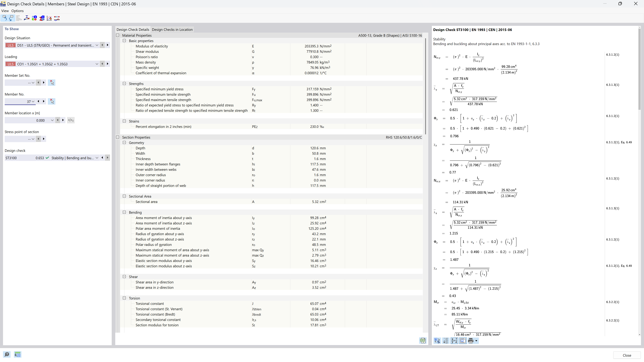Step to the next loading combination
The width and height of the screenshot is (644, 362).
108,64
